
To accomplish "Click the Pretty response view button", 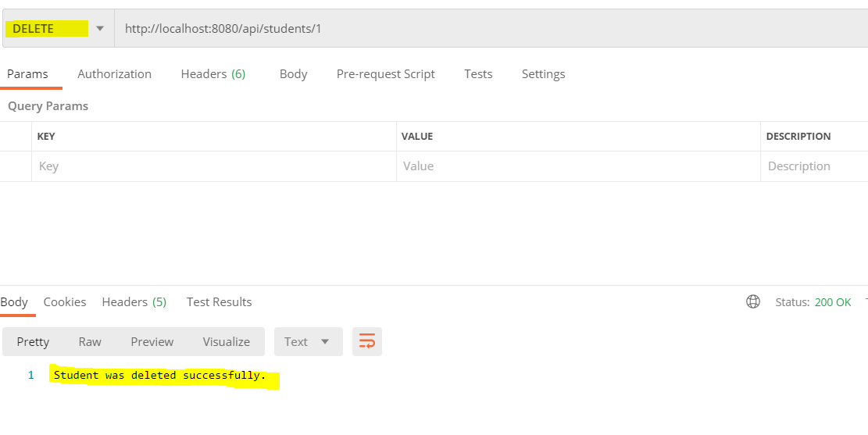I will coord(33,341).
